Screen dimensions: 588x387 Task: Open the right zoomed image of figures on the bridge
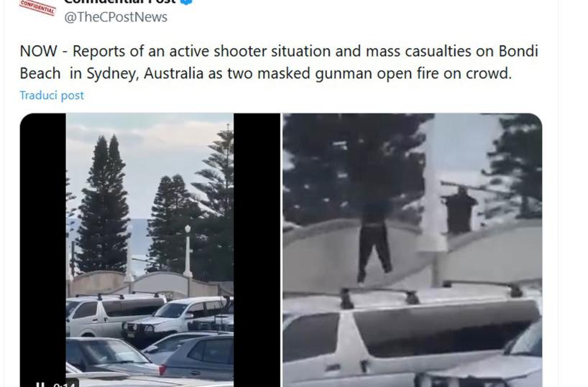point(412,250)
